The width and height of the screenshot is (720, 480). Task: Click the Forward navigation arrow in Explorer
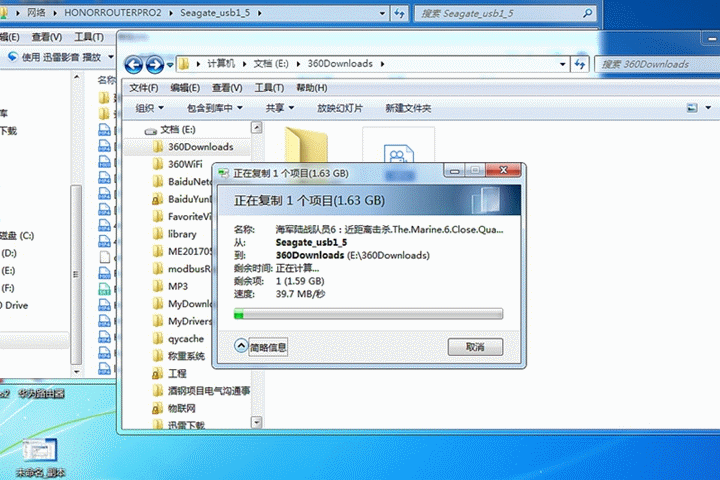click(154, 64)
